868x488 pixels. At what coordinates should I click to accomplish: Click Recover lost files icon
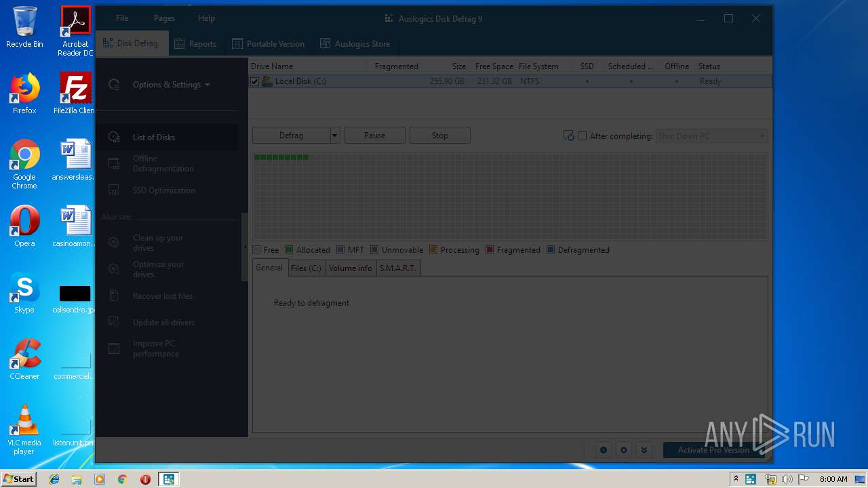[x=115, y=296]
